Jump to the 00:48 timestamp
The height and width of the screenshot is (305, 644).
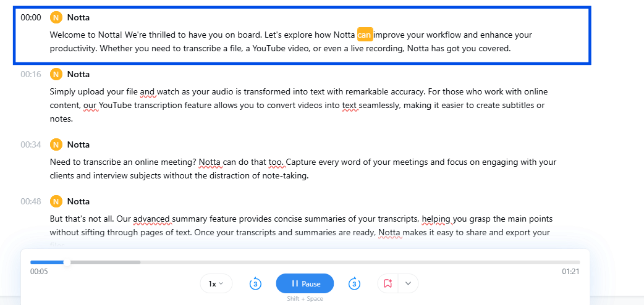31,201
